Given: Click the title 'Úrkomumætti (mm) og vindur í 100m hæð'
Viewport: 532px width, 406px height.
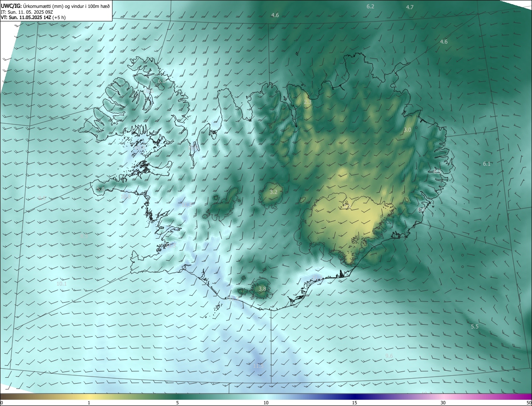Looking at the screenshot, I should (67, 6).
